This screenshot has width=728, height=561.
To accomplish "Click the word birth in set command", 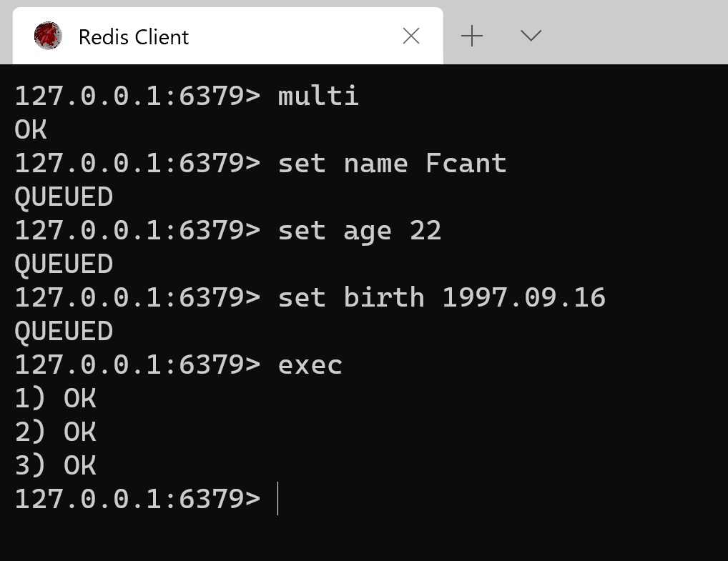I will pos(384,297).
